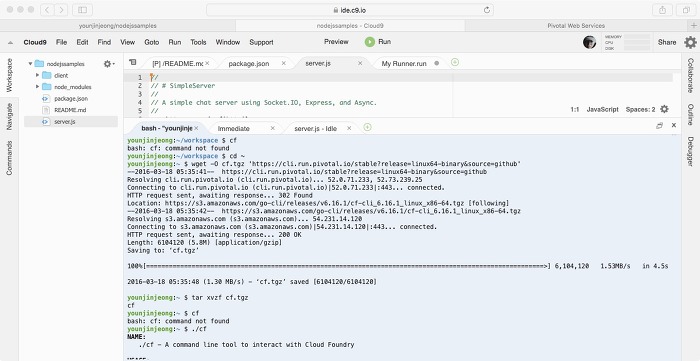Screen dimensions: 700x361
Task: Click unsaved dot on My Runner.run tab
Action: [437, 63]
